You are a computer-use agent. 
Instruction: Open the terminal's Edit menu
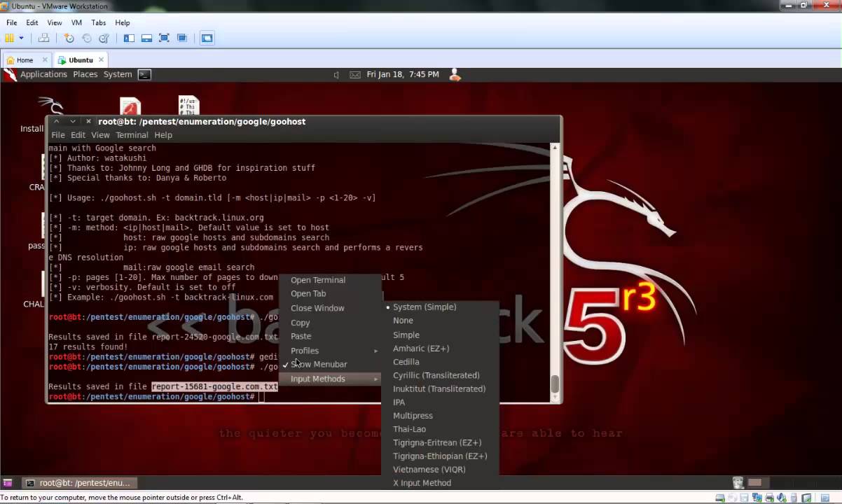(78, 135)
